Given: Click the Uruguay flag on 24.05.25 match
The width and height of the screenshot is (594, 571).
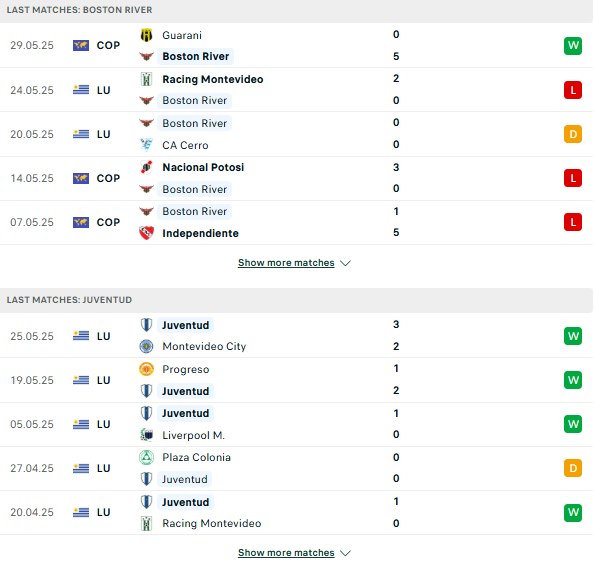Looking at the screenshot, I should coord(81,90).
